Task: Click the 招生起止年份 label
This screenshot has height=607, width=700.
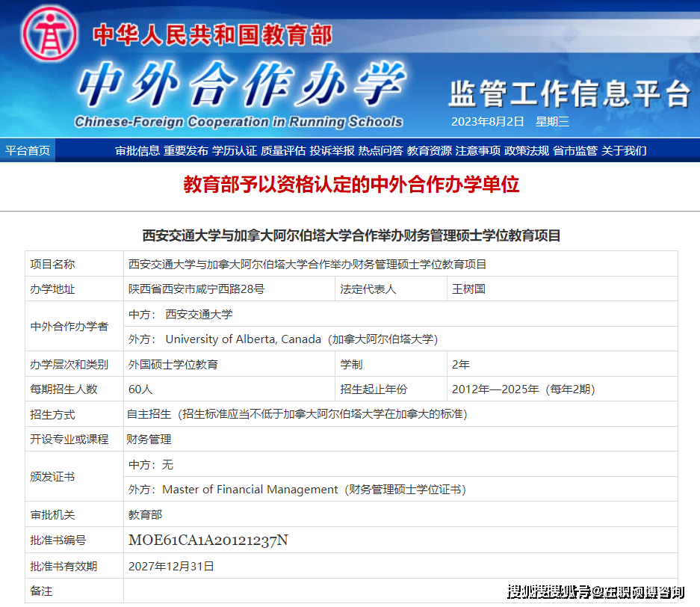Action: pyautogui.click(x=374, y=389)
